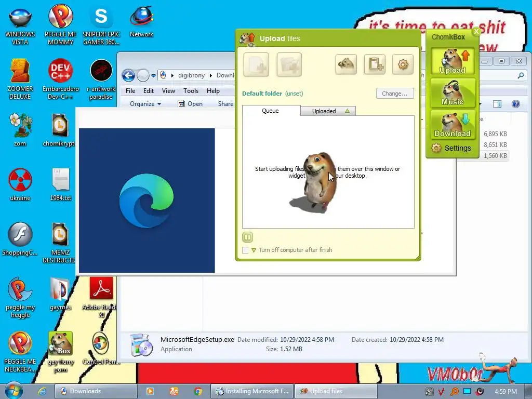Open Internet Explorer from taskbar
This screenshot has width=532, height=399.
tap(42, 391)
